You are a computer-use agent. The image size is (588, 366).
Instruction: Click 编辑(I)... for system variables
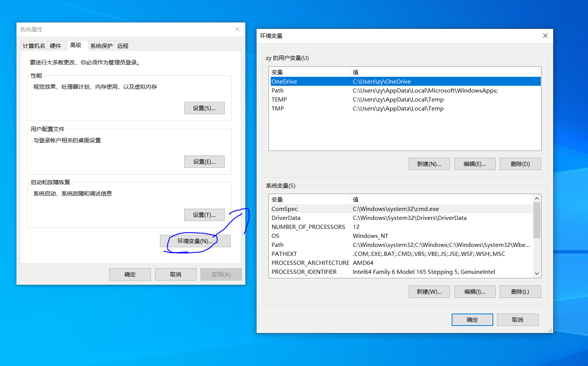475,291
